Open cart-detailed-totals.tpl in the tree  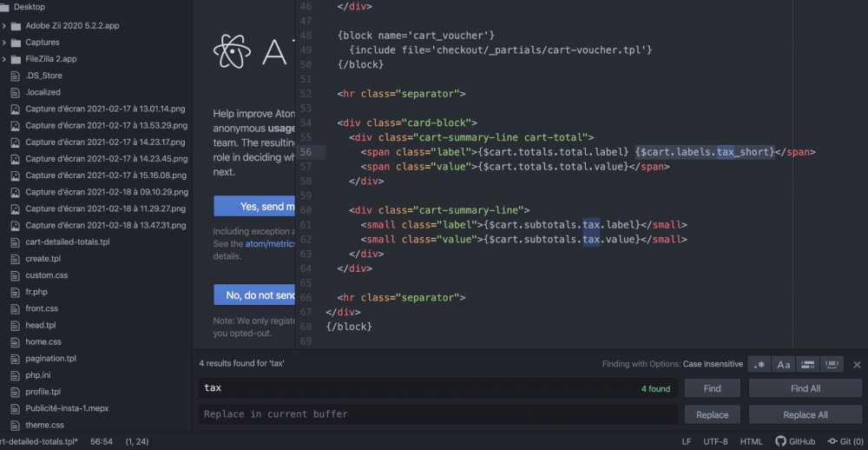tap(68, 242)
